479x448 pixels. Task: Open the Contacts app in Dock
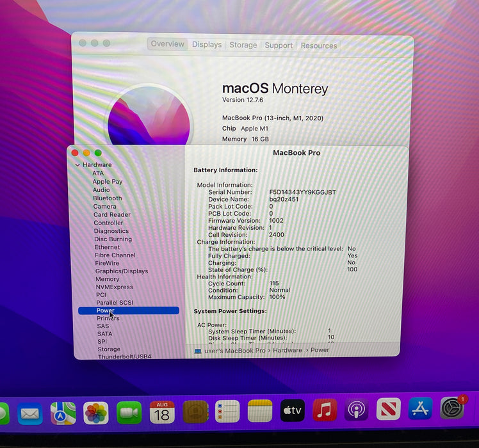coord(195,412)
